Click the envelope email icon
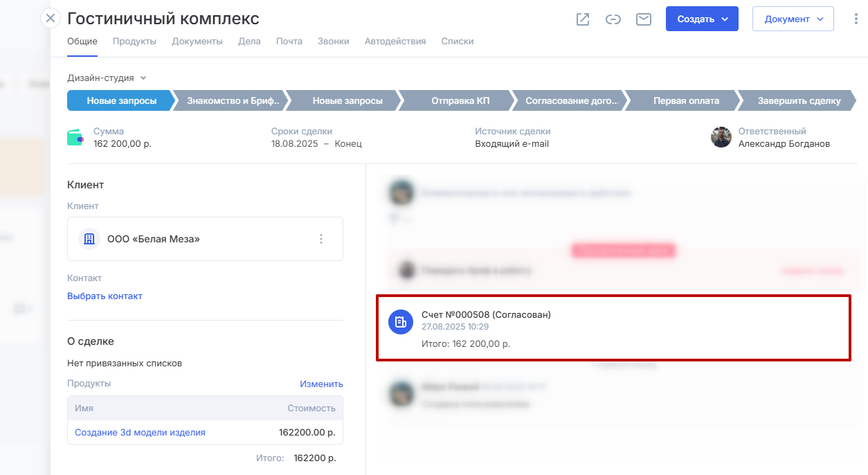 point(644,19)
